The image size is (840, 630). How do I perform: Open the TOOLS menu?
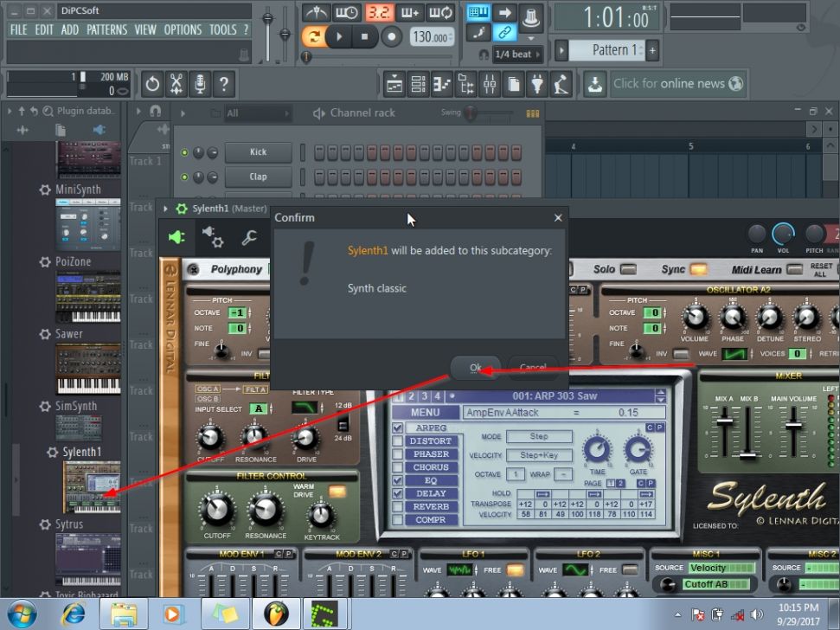pyautogui.click(x=223, y=30)
